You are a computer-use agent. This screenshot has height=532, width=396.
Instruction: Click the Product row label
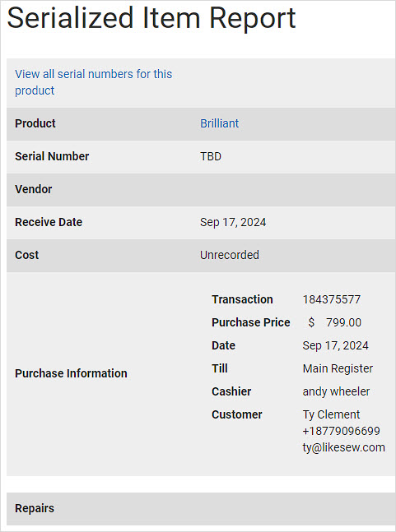coord(35,123)
